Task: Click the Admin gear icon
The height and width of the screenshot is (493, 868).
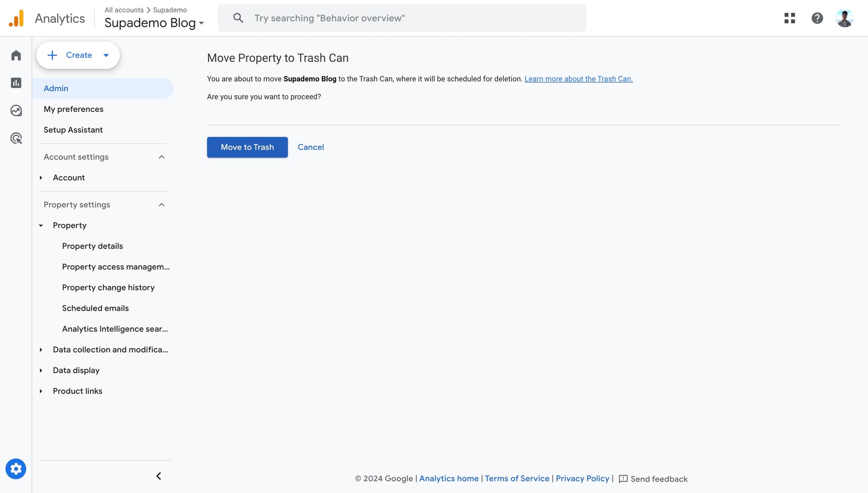Action: [16, 469]
